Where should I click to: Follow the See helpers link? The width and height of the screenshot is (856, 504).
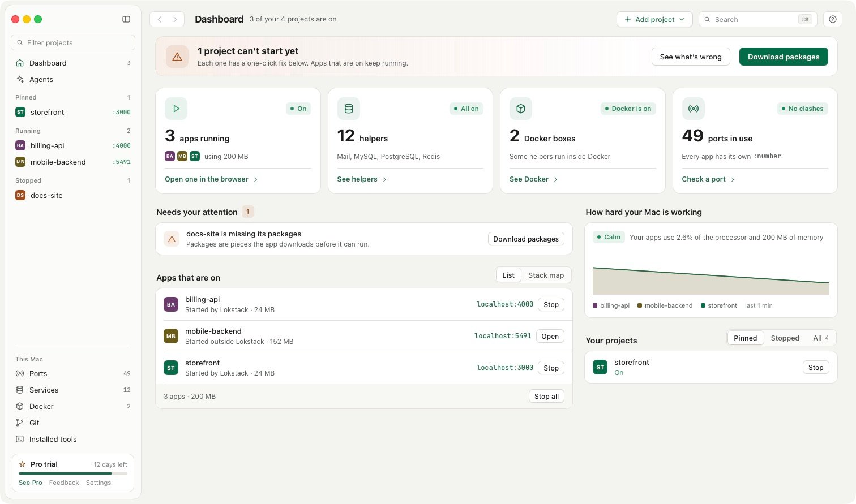[x=362, y=179]
